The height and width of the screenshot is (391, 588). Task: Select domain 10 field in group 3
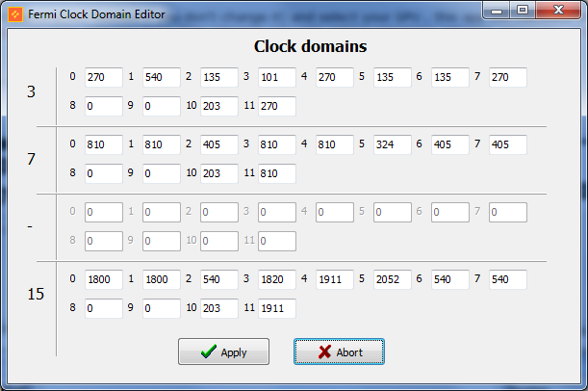(x=219, y=106)
